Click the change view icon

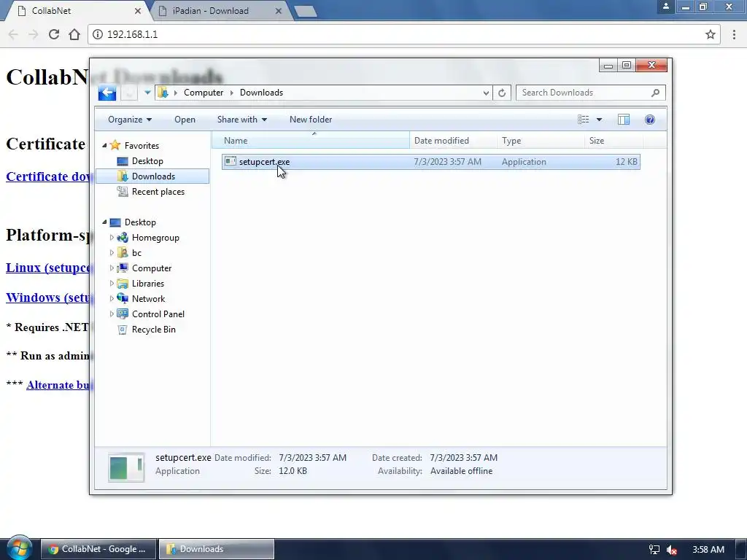(584, 120)
